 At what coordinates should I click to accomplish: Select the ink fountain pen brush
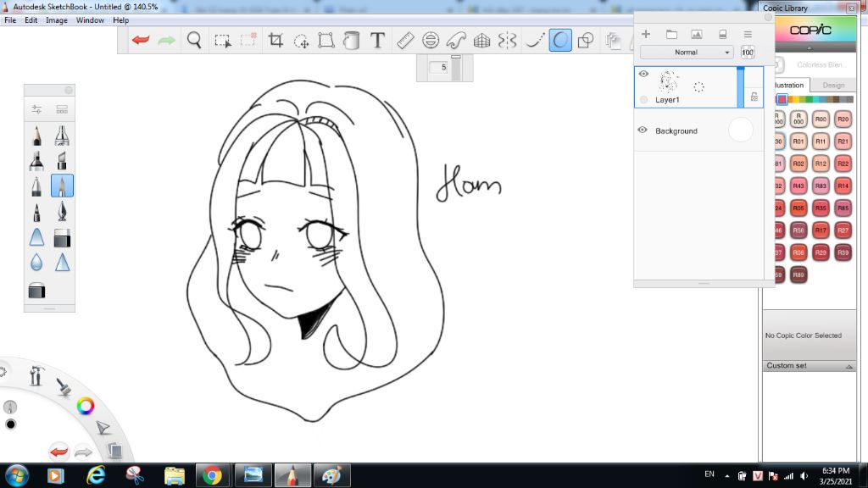point(62,211)
